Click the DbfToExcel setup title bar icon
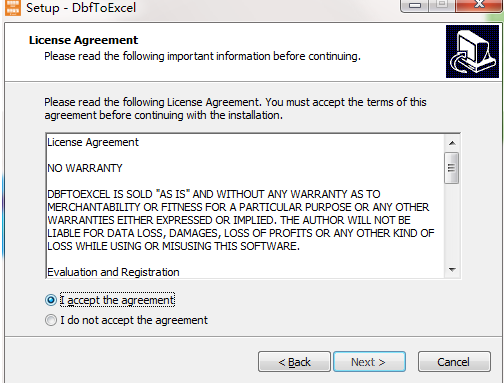Screen dimensions: 504x383 coord(13,7)
